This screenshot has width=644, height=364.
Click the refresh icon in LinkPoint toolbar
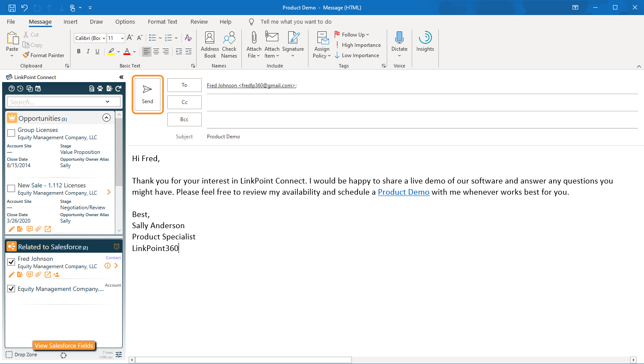tap(118, 89)
